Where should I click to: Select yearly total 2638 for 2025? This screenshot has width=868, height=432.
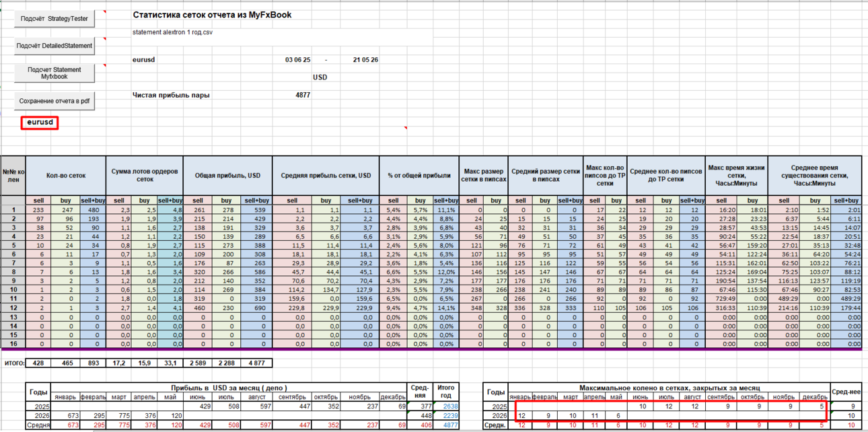(445, 406)
